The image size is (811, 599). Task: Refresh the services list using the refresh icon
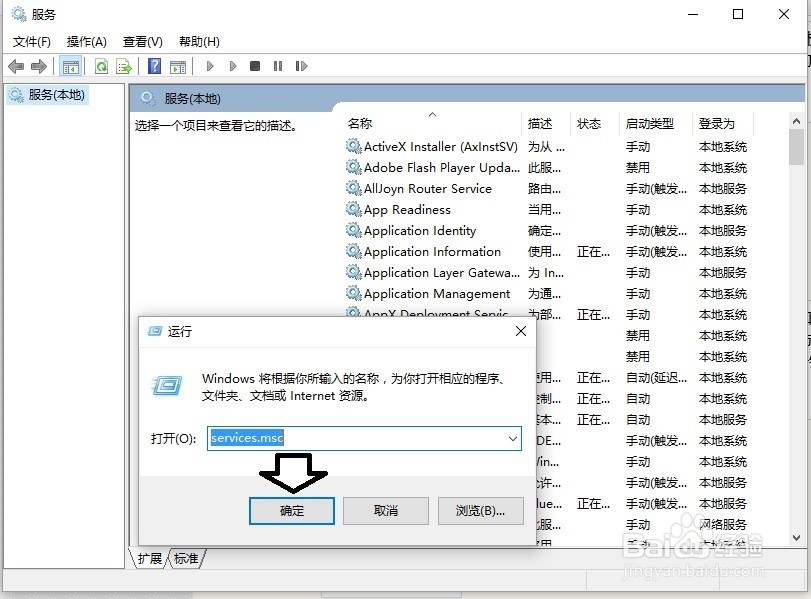point(102,66)
